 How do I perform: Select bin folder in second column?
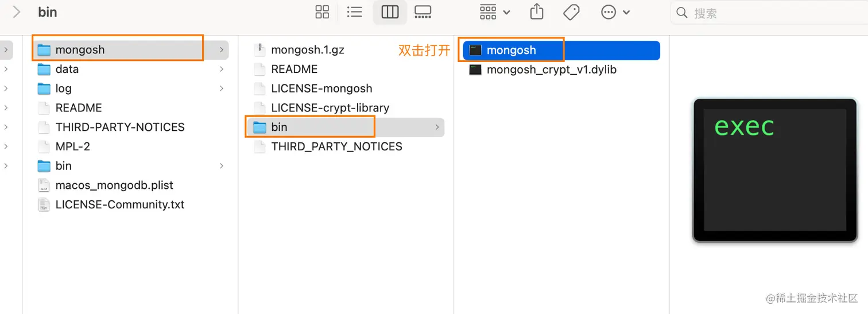(346, 127)
